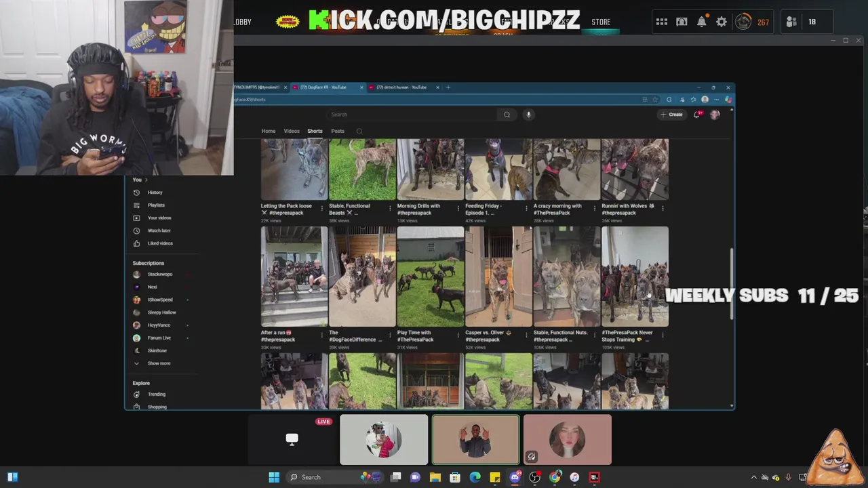868x488 pixels.
Task: Open the History page in YouTube sidebar
Action: pos(155,192)
